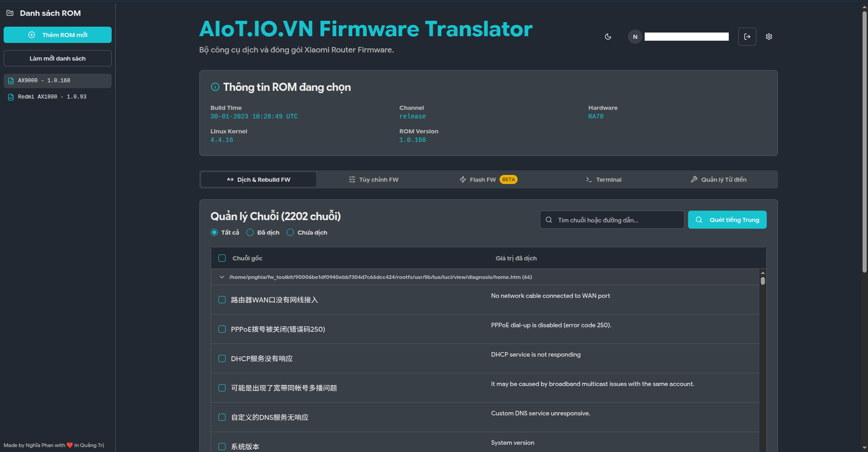Click the Thêm ROM mới button
The height and width of the screenshot is (452, 868).
[x=57, y=35]
